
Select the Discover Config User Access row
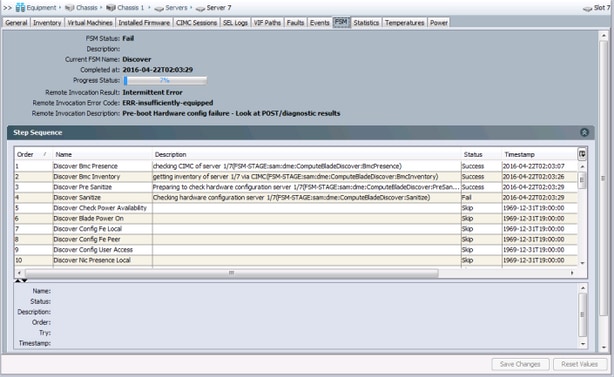(296, 250)
